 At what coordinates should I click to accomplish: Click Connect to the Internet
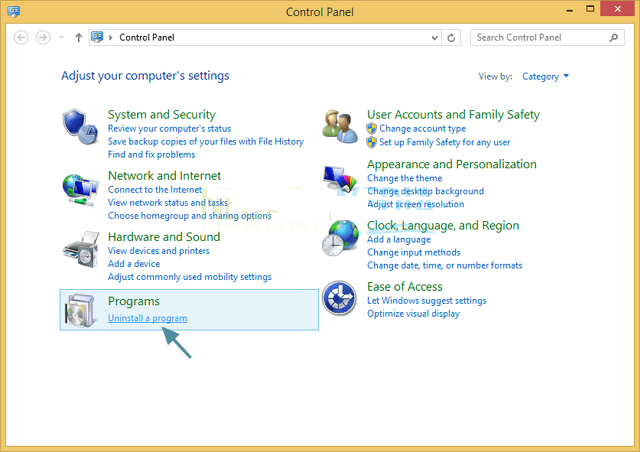pyautogui.click(x=155, y=190)
